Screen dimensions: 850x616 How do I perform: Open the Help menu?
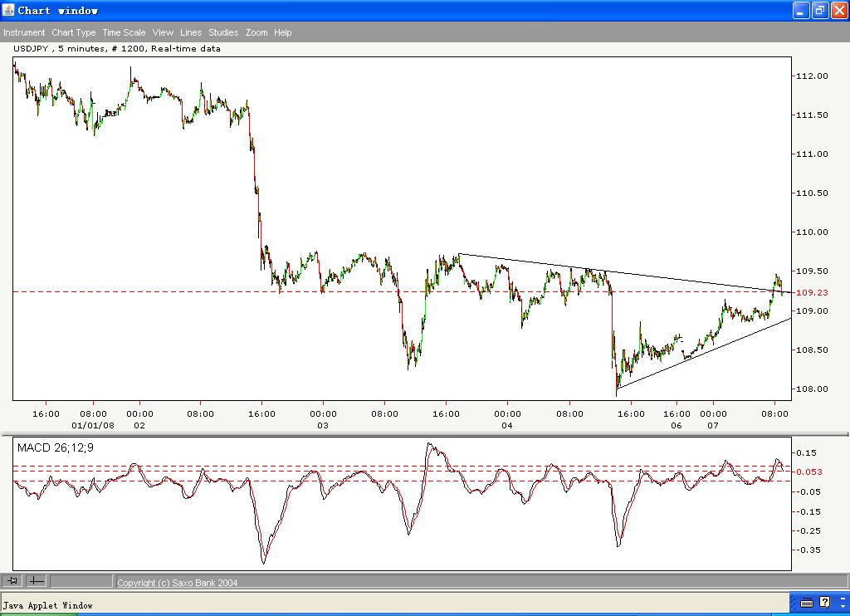click(x=282, y=32)
